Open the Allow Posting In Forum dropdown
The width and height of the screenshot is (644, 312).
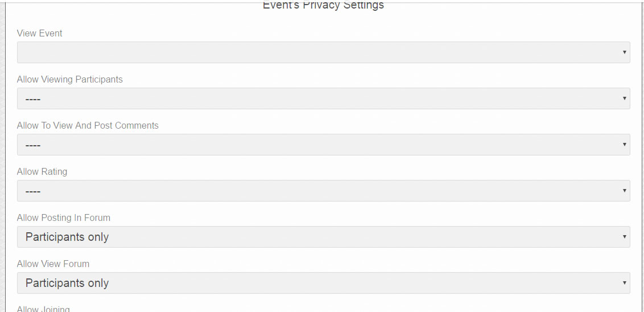tap(323, 237)
